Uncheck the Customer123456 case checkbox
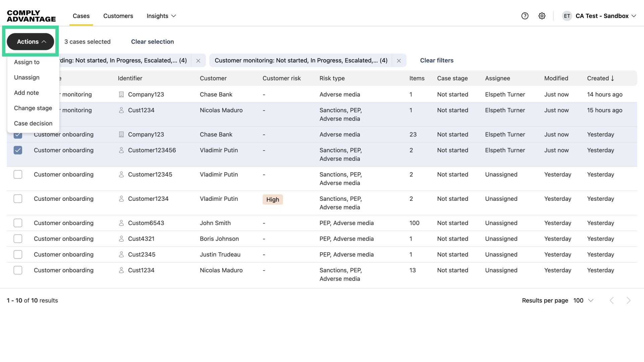644x362 pixels. pos(18,150)
